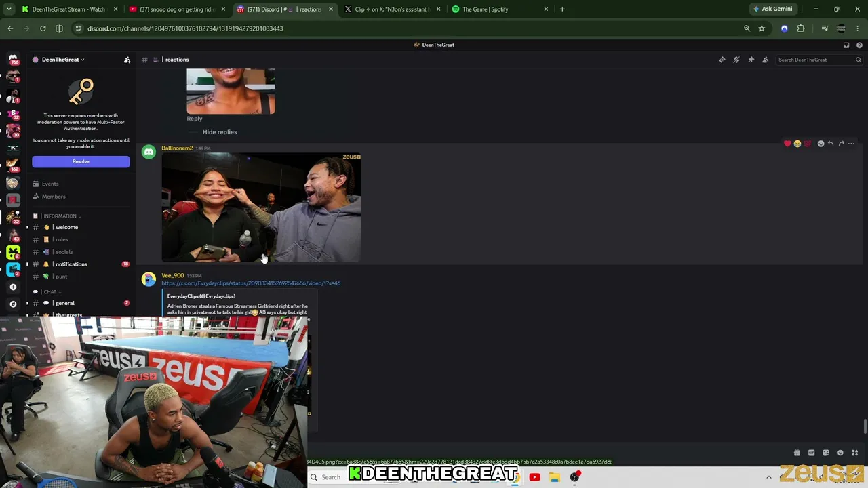
Task: Open the Chrome side panel icon
Action: pyautogui.click(x=59, y=28)
